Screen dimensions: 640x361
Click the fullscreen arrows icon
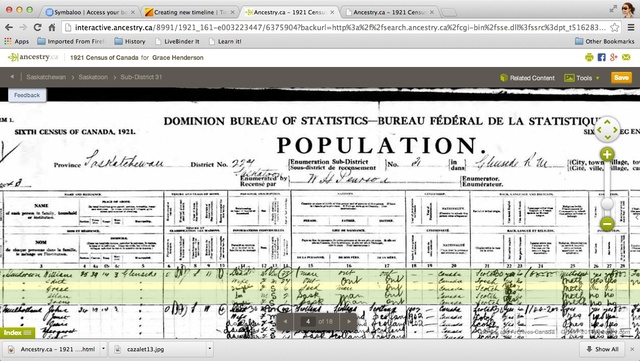[613, 9]
